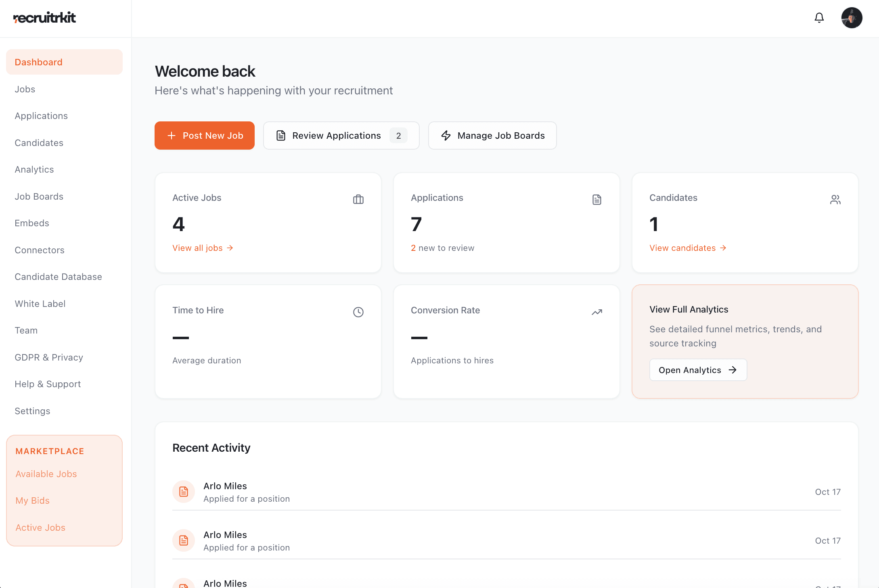Click the document icon beside Arlo Miles entry
Viewport: 879px width, 588px height.
[184, 492]
